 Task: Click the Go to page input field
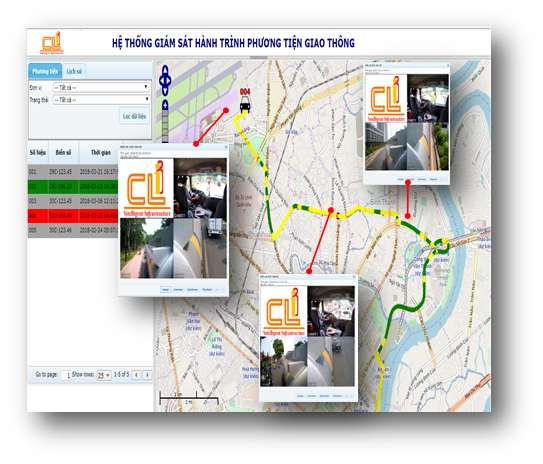[65, 375]
